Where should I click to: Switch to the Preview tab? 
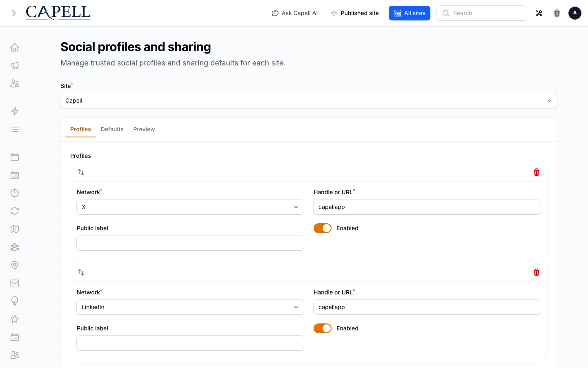pyautogui.click(x=144, y=129)
